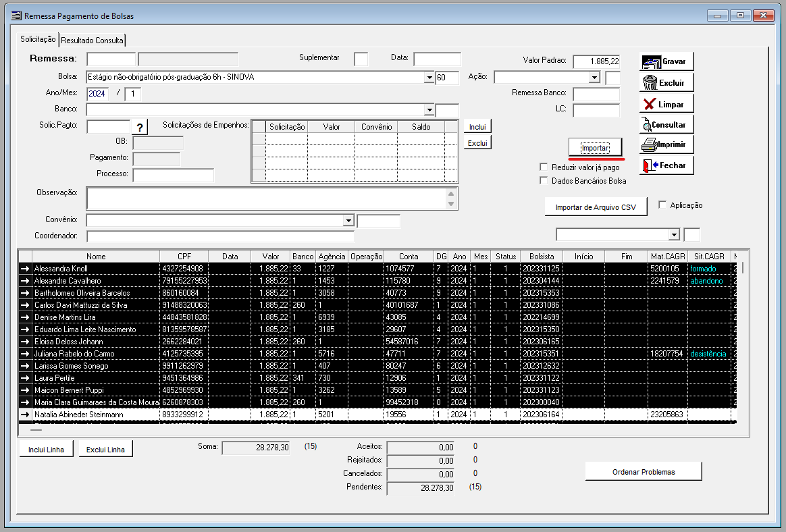Close the form with the Fechar button
The image size is (786, 532).
tap(666, 165)
